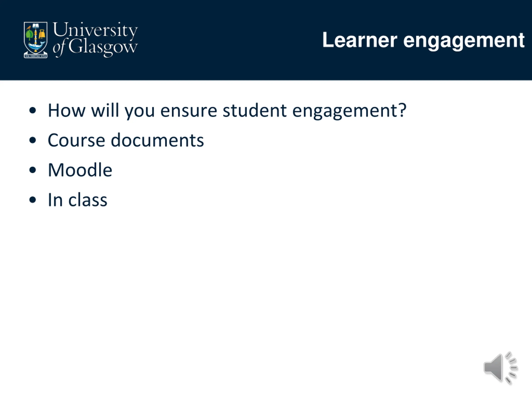Click the word "Glasgow" in the logo
532x399 pixels.
103,47
